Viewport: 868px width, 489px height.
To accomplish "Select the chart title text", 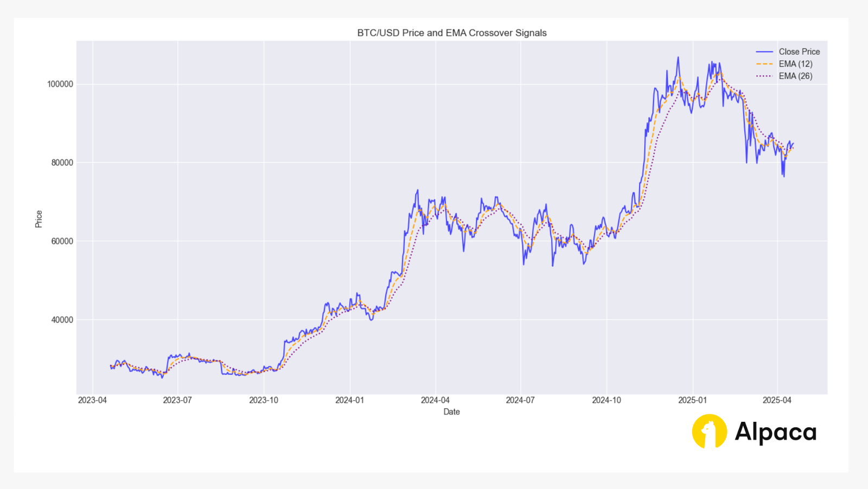I will click(x=451, y=33).
